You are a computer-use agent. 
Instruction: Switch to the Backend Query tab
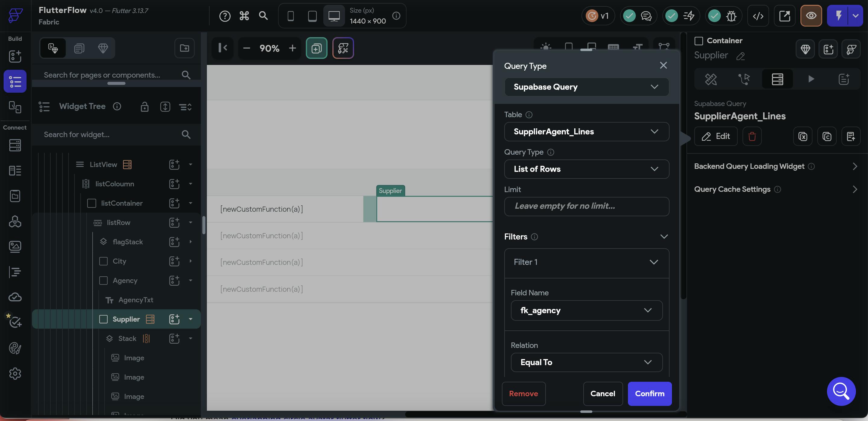coord(777,79)
